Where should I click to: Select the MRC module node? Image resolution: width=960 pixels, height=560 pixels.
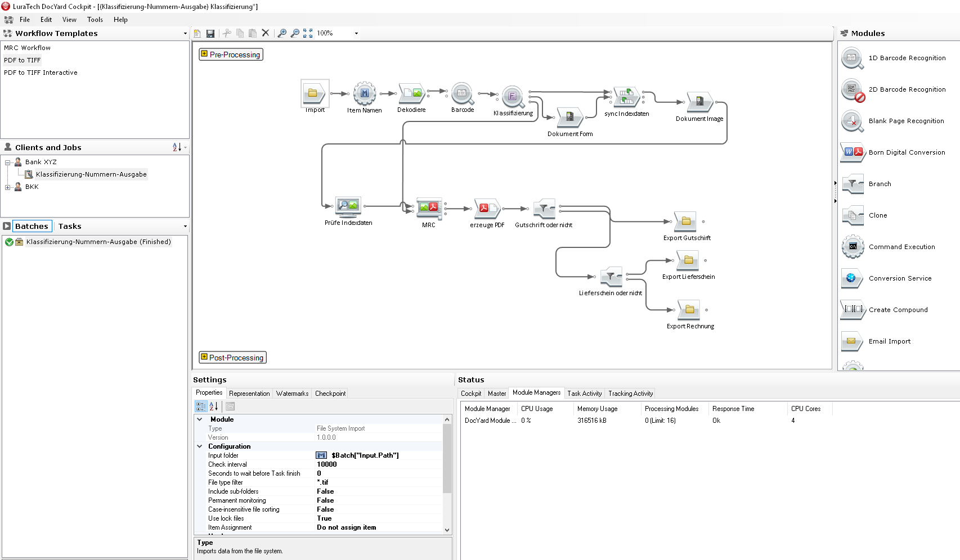click(429, 208)
